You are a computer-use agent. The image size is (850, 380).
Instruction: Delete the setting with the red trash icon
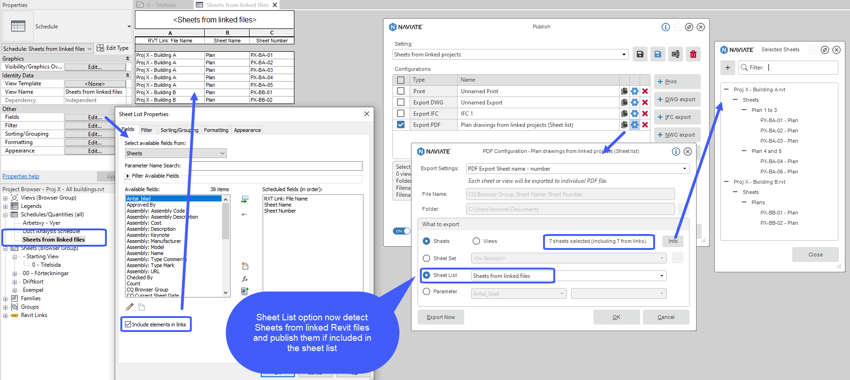point(693,54)
